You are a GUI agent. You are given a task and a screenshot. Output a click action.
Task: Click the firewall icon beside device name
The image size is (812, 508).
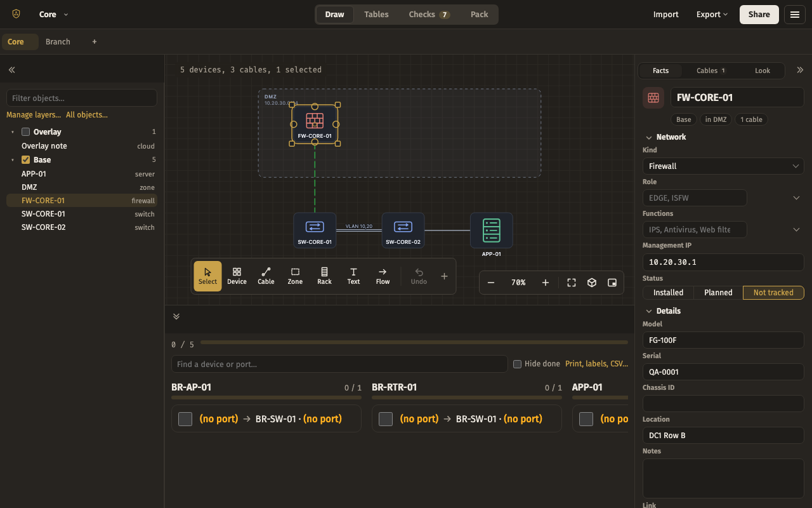pyautogui.click(x=653, y=98)
